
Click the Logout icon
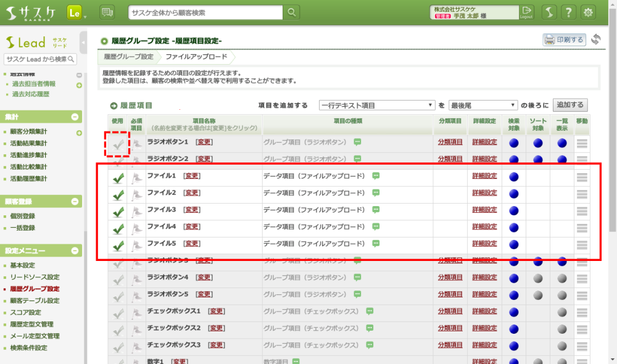tap(526, 12)
